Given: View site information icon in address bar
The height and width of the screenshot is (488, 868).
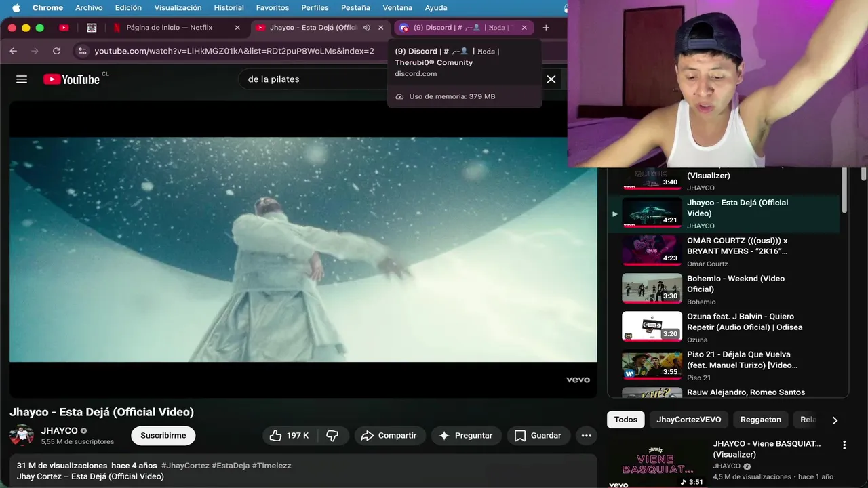Looking at the screenshot, I should click(x=82, y=51).
